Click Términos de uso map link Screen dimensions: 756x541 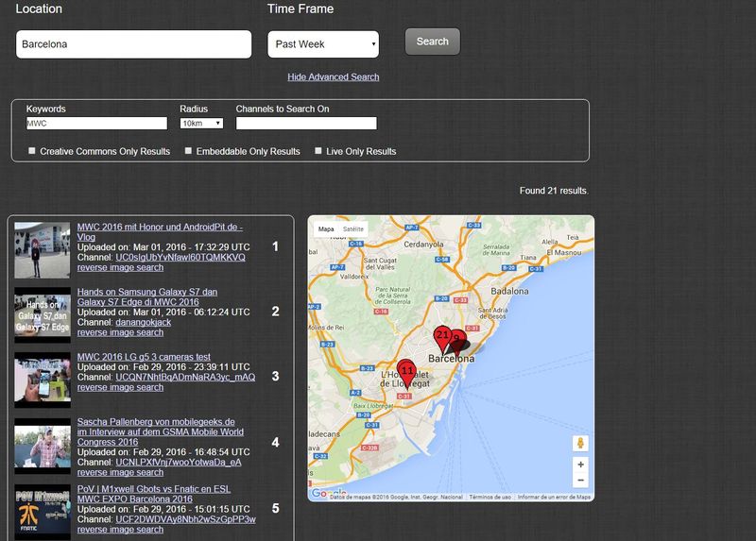point(490,497)
